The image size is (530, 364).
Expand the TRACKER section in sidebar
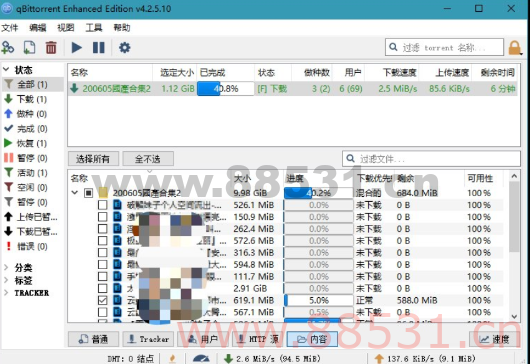point(6,293)
